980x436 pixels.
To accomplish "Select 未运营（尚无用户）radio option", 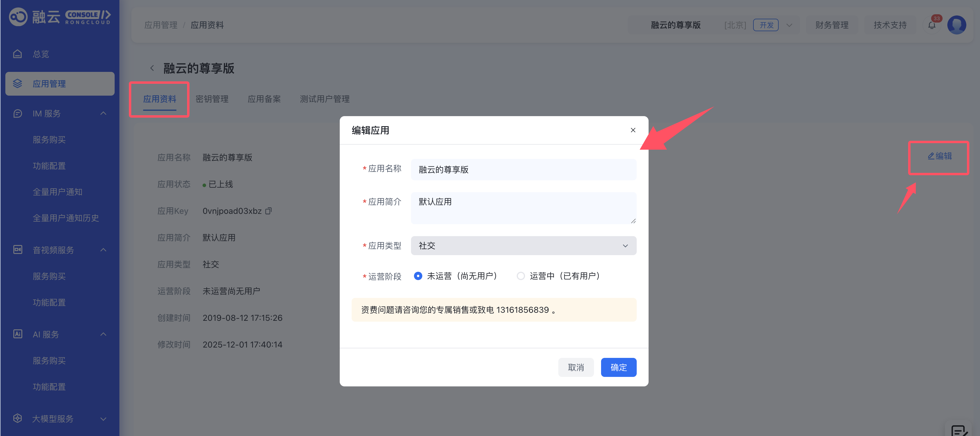I will pos(418,276).
